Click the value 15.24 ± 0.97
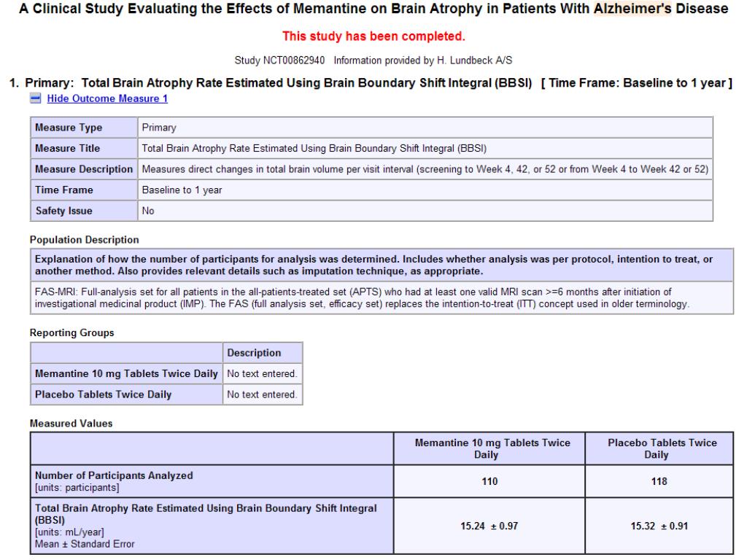Image resolution: width=747 pixels, height=560 pixels. (x=489, y=526)
